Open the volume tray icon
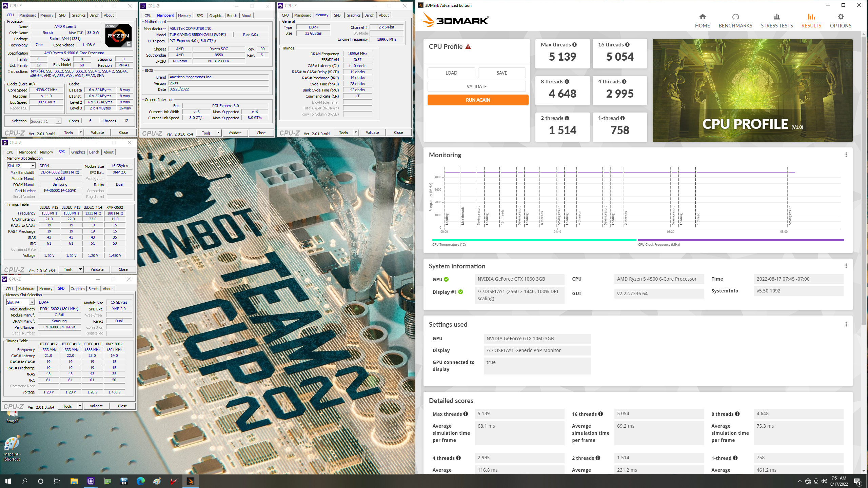Viewport: 868px width, 488px height. pyautogui.click(x=824, y=481)
